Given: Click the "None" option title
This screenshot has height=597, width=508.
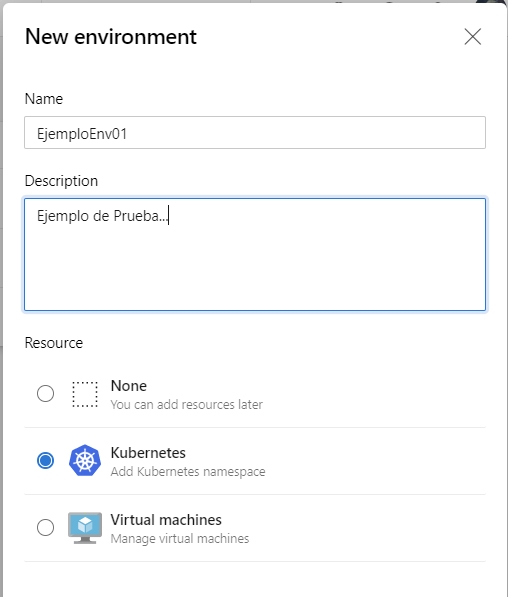Looking at the screenshot, I should [x=129, y=386].
